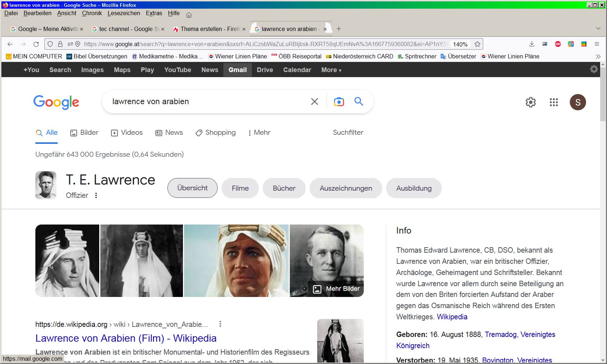Screen dimensions: 607x364
Task: Select the Filme filter chip
Action: (240, 188)
